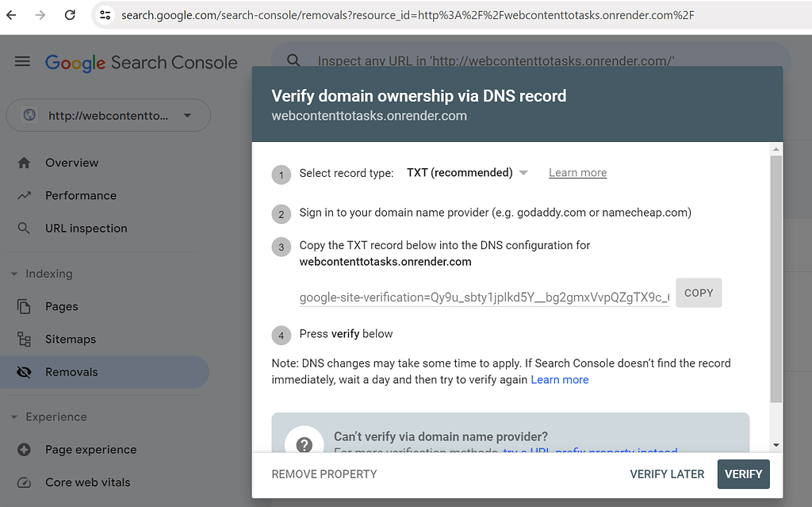Click the URL inspection magnifier icon
This screenshot has height=507, width=812.
(x=24, y=228)
